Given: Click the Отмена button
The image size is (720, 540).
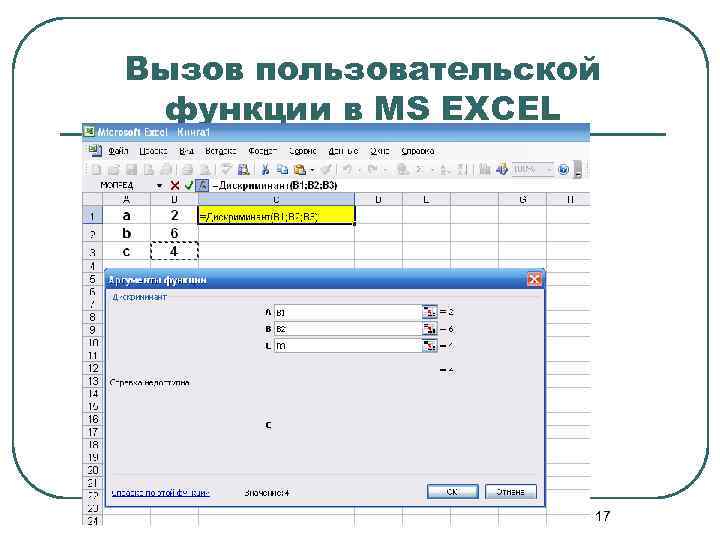Looking at the screenshot, I should click(x=510, y=491).
